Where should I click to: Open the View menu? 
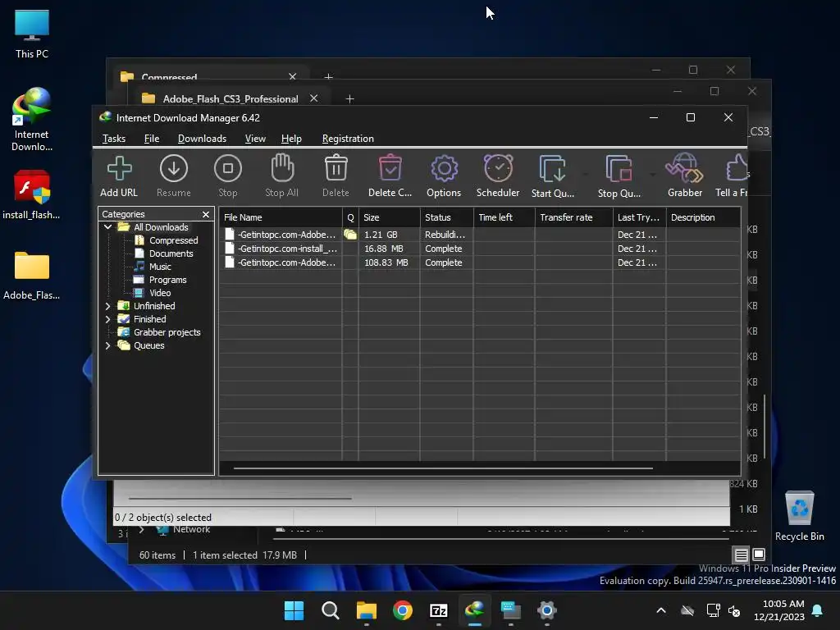[255, 139]
